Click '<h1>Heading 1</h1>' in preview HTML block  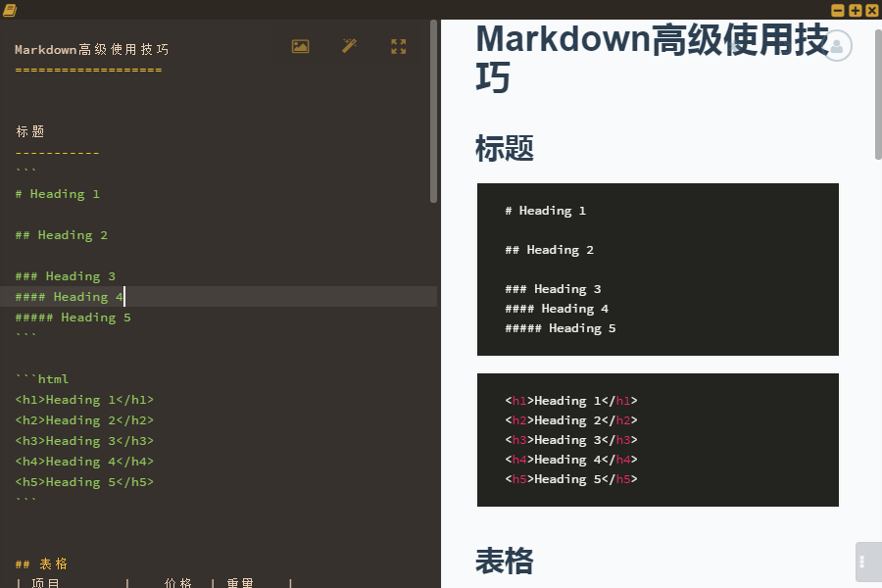pos(571,401)
